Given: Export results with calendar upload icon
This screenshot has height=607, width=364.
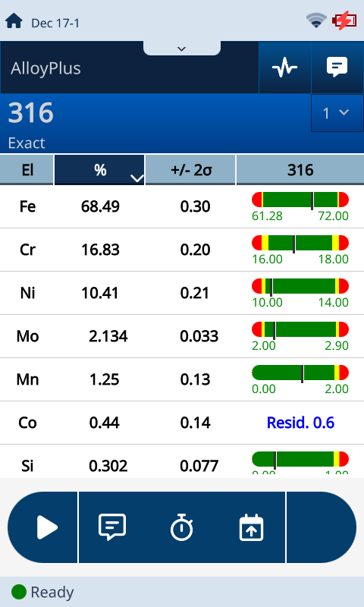Looking at the screenshot, I should tap(251, 527).
